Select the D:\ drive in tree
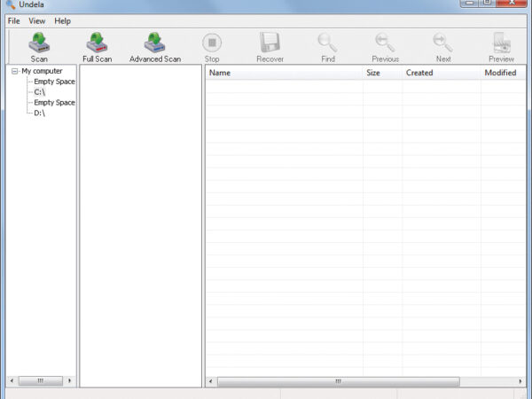This screenshot has width=532, height=399. [x=40, y=113]
